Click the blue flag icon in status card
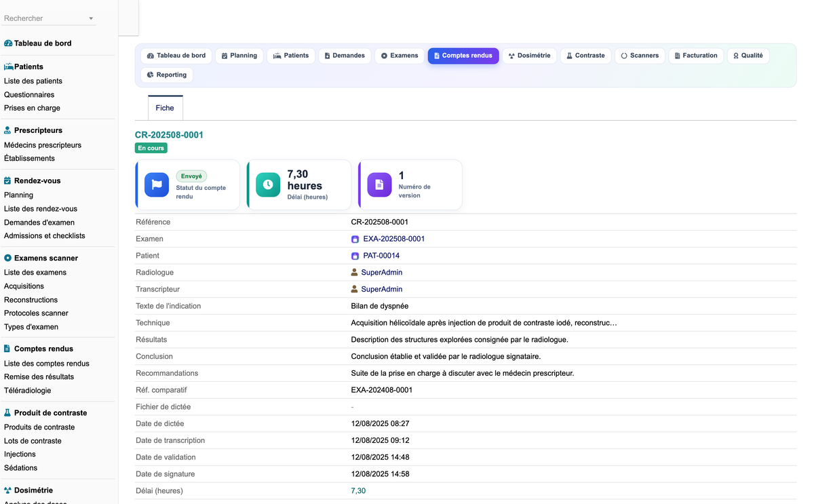 coord(157,185)
